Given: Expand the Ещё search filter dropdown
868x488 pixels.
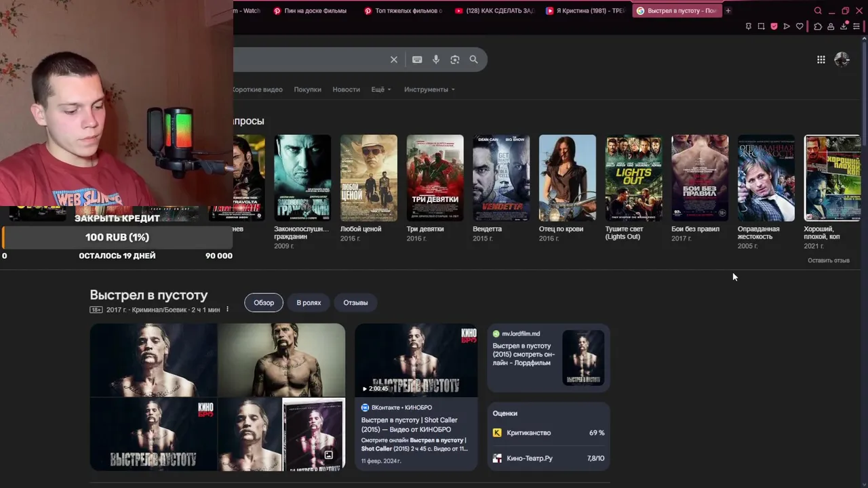Looking at the screenshot, I should (x=380, y=89).
